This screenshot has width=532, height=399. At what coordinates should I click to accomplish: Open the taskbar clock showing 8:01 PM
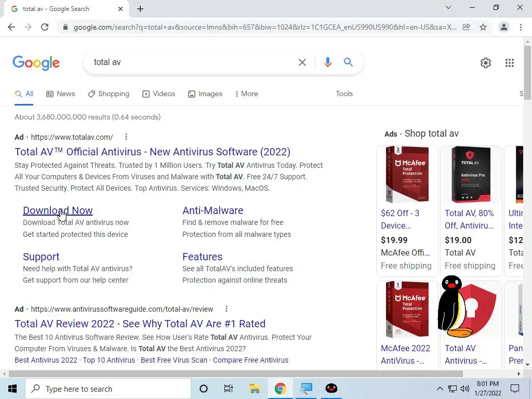487,389
